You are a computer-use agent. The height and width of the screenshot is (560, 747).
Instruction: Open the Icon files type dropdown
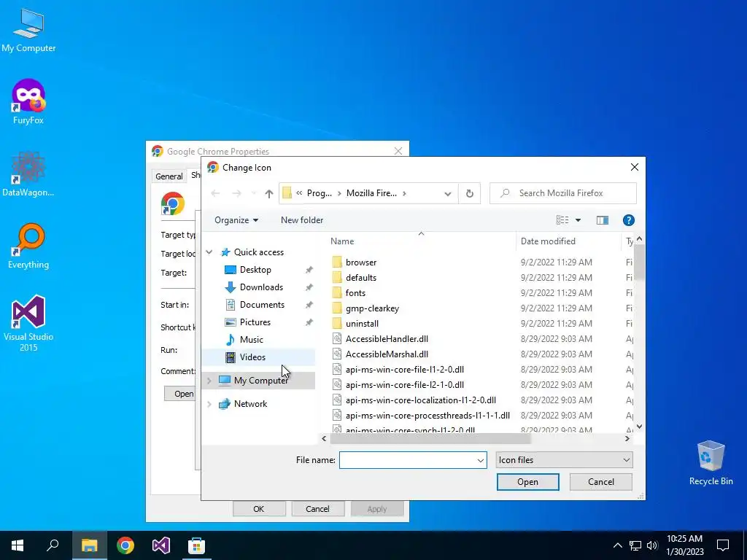[x=564, y=460]
